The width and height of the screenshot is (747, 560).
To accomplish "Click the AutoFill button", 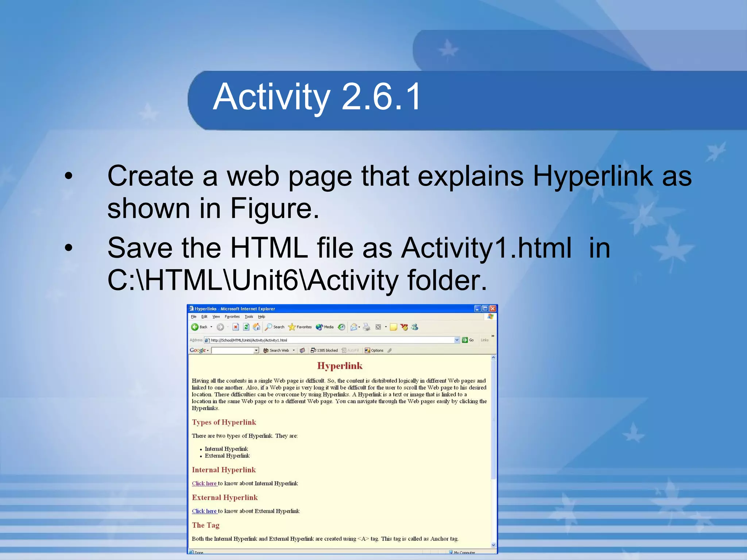I will point(350,350).
